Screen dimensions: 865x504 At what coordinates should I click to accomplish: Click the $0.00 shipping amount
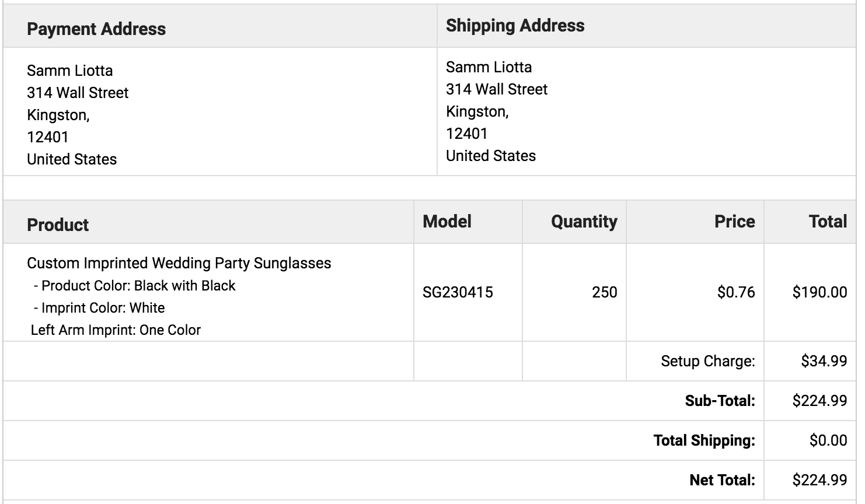(828, 440)
